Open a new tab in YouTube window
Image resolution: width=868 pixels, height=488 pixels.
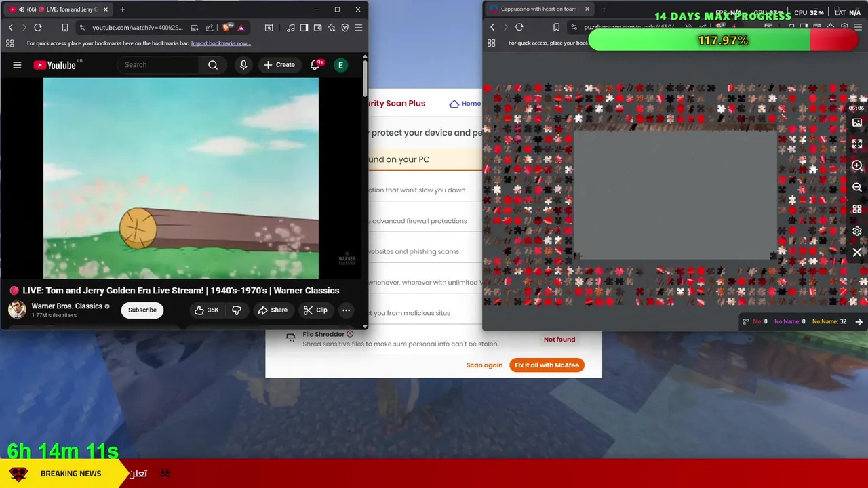tap(123, 9)
